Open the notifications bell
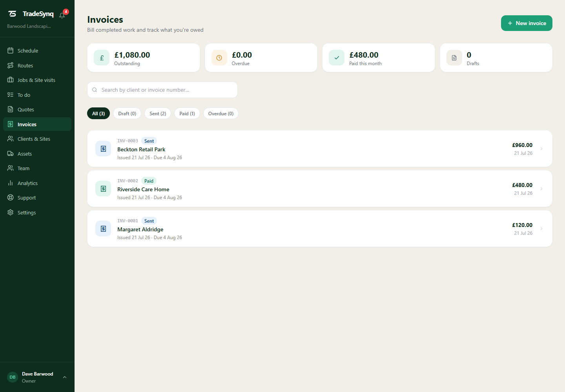 [x=62, y=15]
